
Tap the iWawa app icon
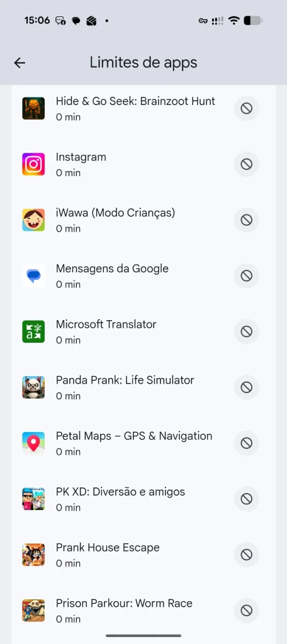33,220
